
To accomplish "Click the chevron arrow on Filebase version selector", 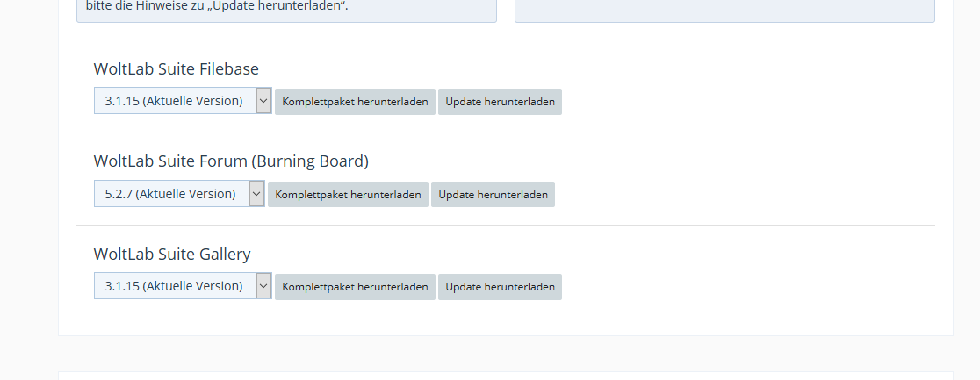I will click(x=263, y=101).
